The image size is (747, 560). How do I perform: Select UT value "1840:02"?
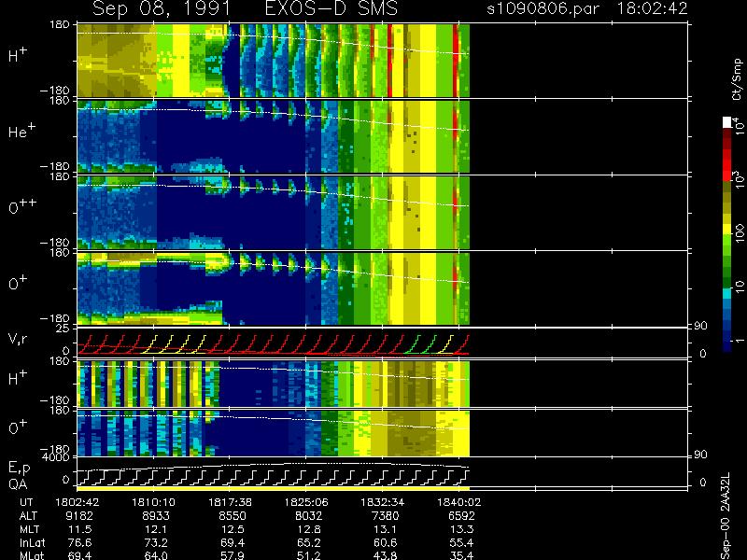tap(459, 502)
